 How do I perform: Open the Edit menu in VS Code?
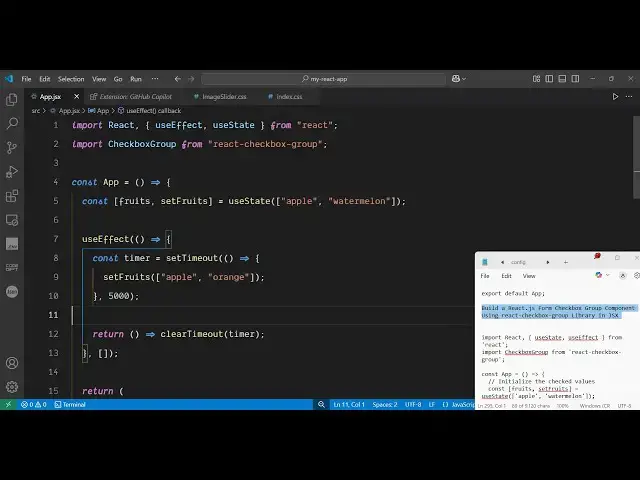click(44, 79)
